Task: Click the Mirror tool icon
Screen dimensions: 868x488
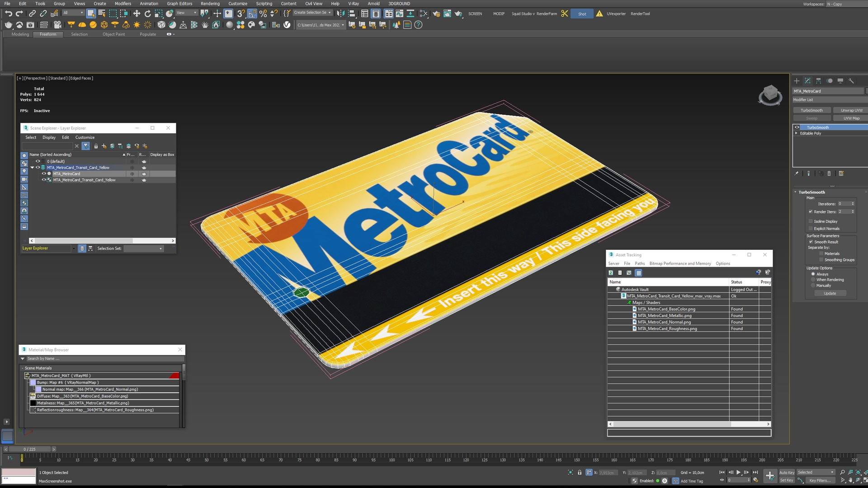Action: (x=340, y=14)
